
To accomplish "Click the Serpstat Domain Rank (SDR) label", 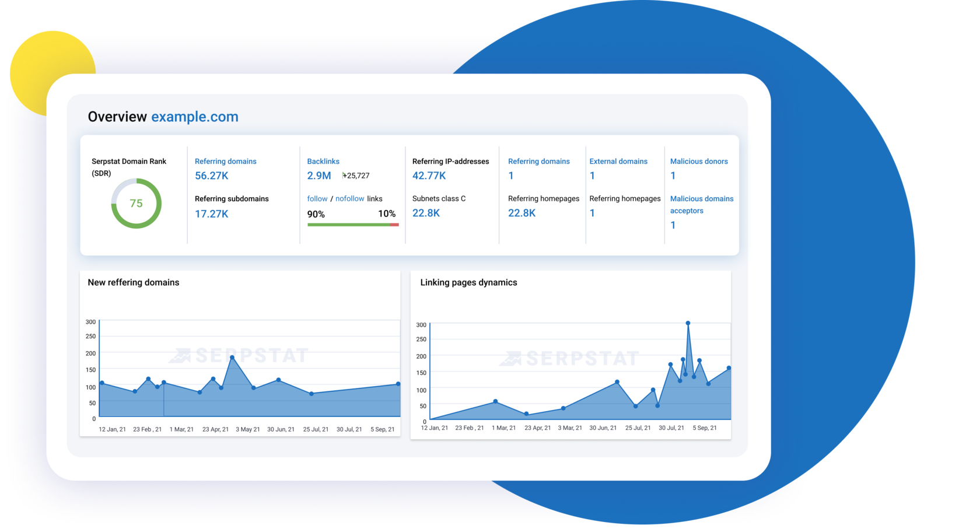I will coord(129,167).
